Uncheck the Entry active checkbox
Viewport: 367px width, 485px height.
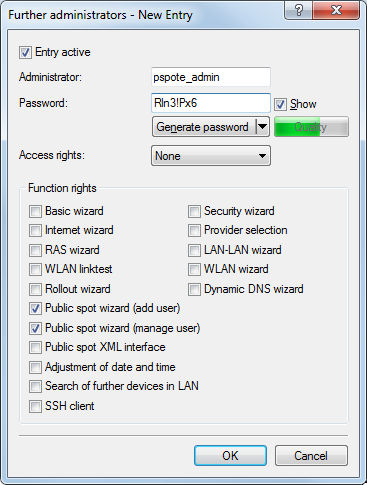25,53
